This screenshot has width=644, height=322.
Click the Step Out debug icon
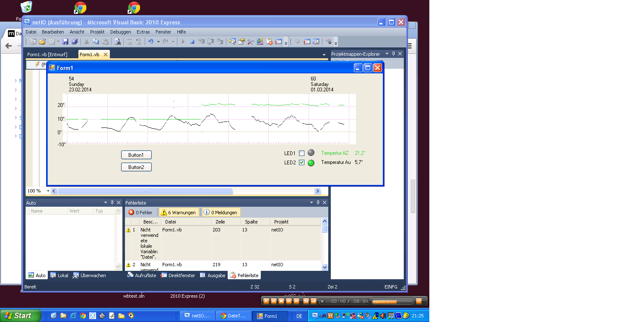(220, 42)
